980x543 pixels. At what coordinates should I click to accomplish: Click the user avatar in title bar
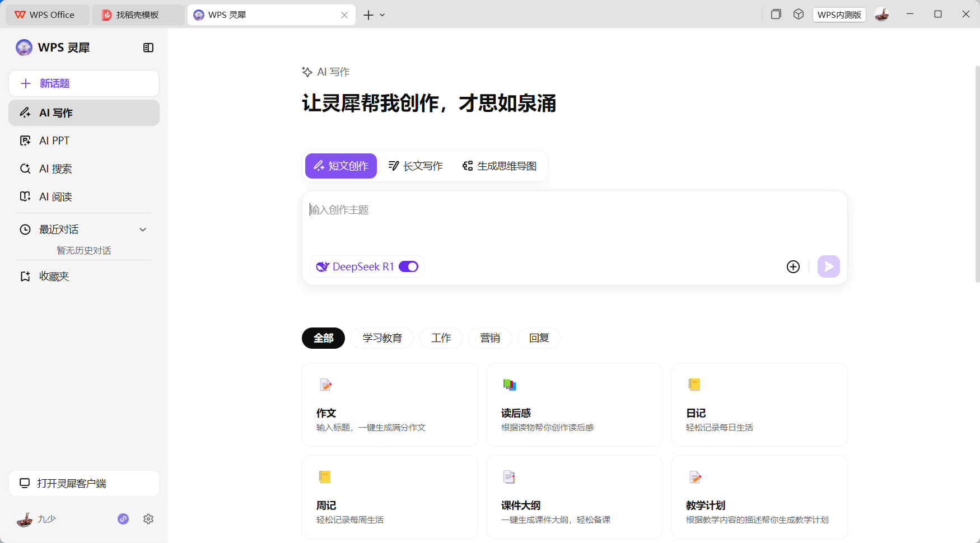coord(881,15)
